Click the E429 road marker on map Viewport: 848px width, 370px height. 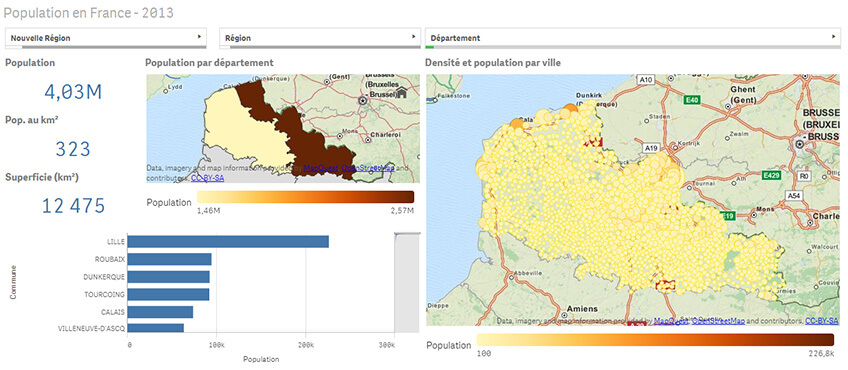click(771, 175)
